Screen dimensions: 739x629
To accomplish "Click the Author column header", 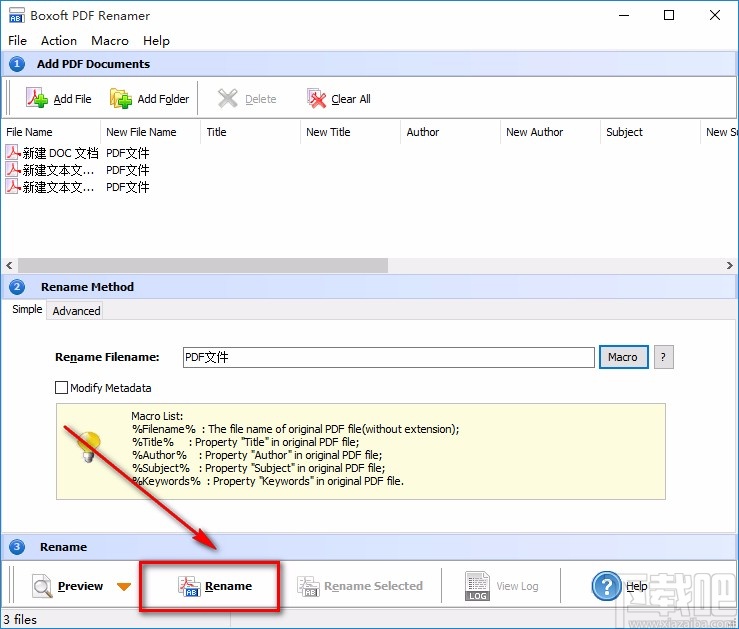I will click(450, 132).
